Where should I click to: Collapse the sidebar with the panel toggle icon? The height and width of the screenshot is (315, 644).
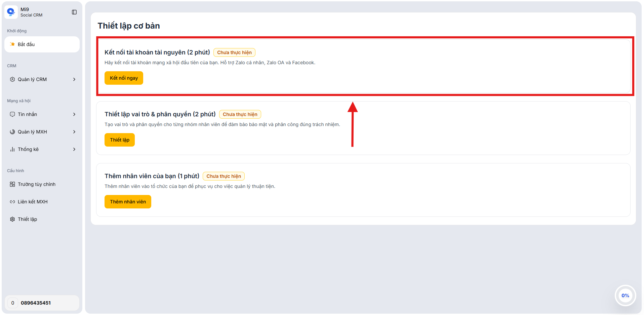(74, 12)
